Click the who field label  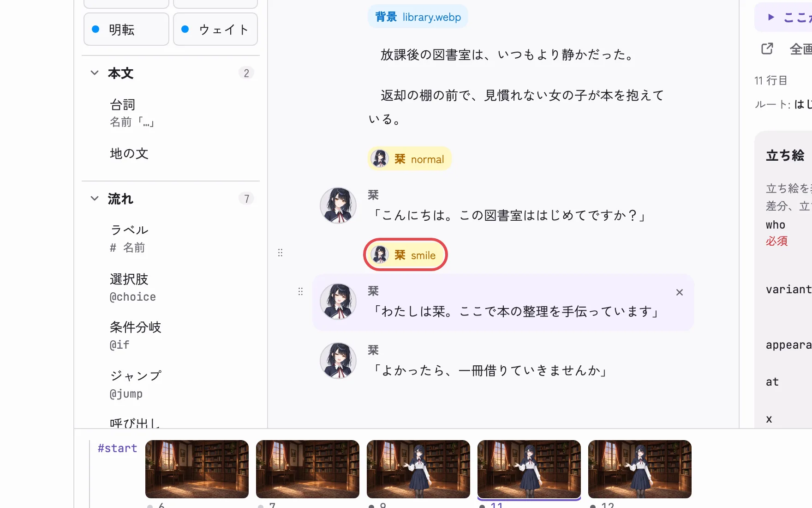(x=776, y=225)
